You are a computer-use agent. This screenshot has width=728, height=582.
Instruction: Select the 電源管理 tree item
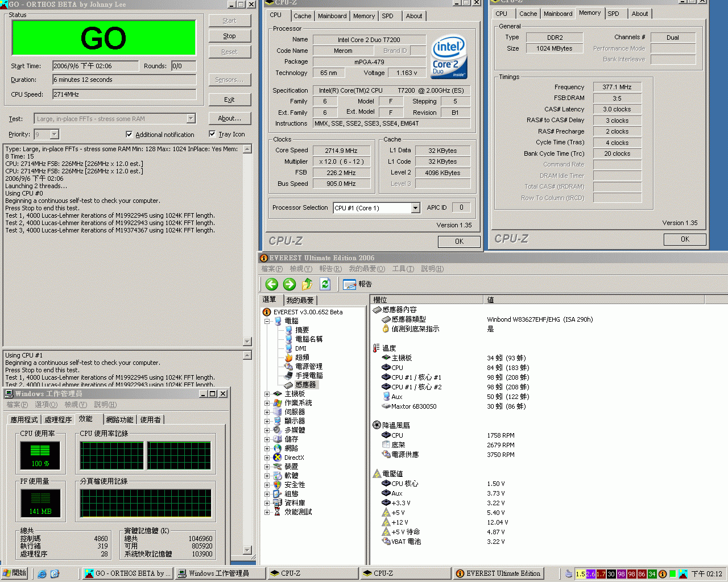[x=309, y=367]
